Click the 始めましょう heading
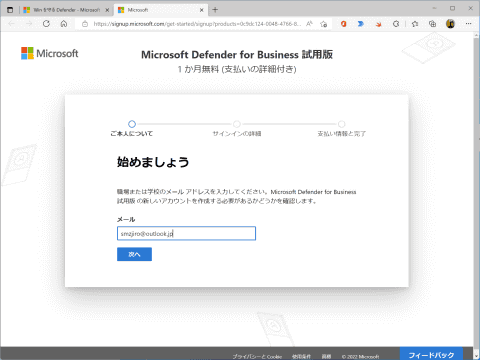Screen dimensions: 480x360 (153, 162)
